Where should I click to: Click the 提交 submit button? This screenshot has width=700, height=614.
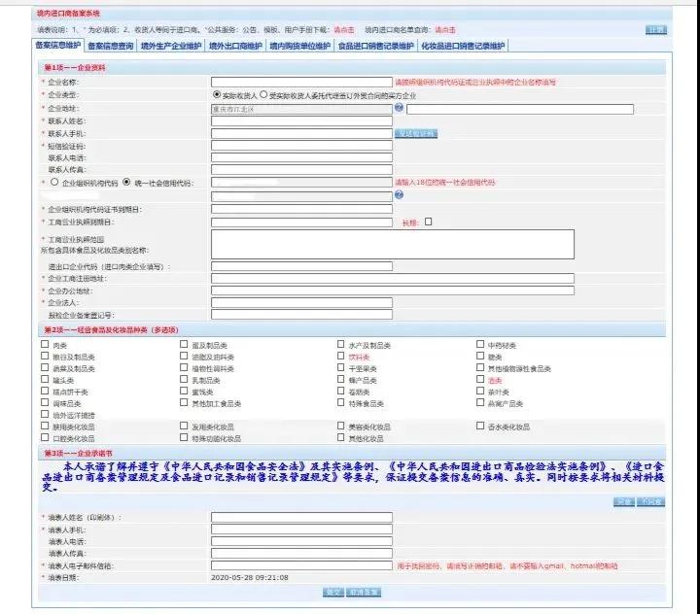click(333, 591)
